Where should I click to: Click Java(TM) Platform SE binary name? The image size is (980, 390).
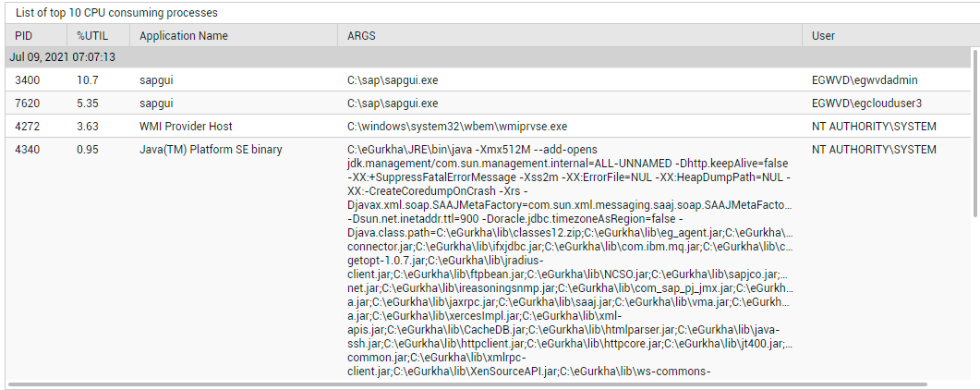pyautogui.click(x=211, y=150)
